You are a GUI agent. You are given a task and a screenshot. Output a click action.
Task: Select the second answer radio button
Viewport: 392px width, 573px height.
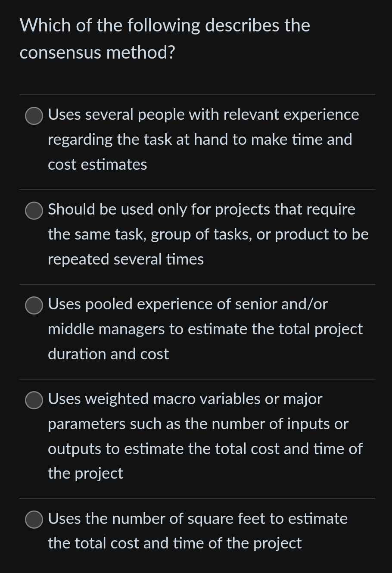(x=34, y=211)
